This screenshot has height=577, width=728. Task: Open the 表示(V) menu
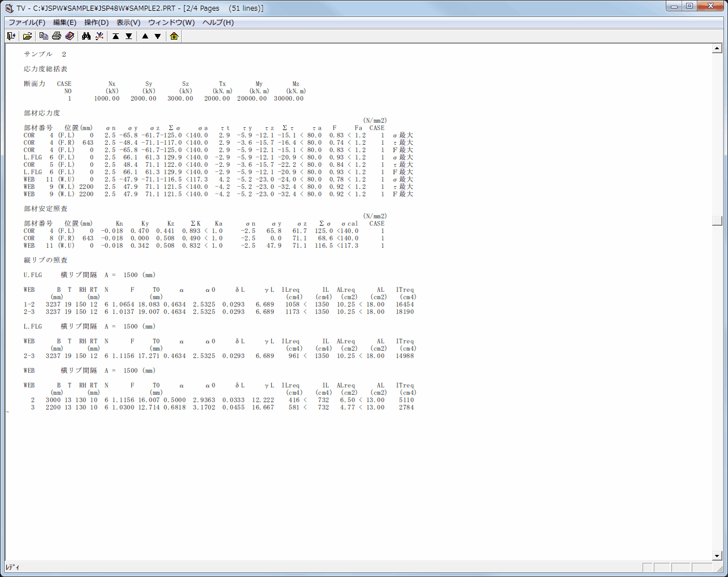pos(129,23)
